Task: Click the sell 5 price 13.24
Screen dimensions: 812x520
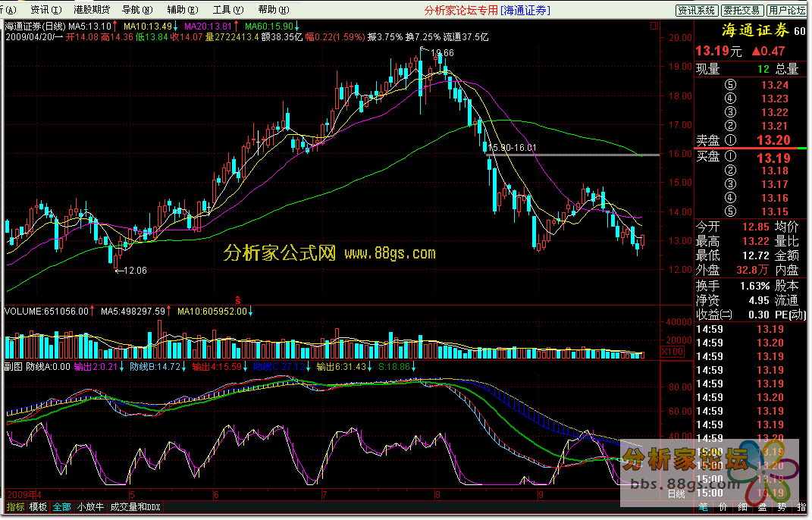Action: [774, 85]
